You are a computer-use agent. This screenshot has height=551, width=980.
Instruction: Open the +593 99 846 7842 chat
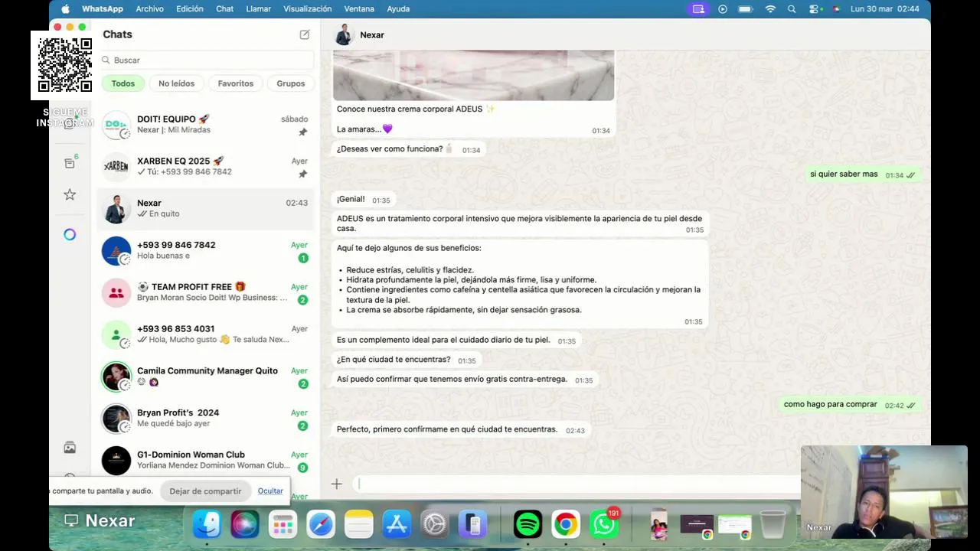click(x=205, y=251)
